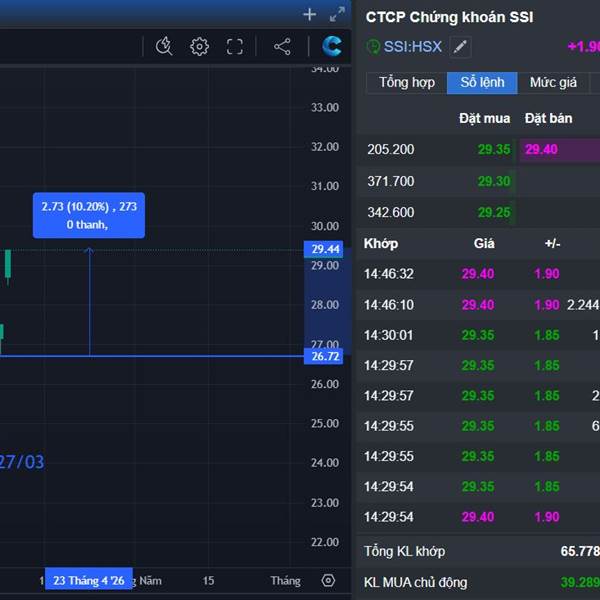Select the matched trade at 14:46:10
Viewport: 600px width, 600px height.
point(478,305)
